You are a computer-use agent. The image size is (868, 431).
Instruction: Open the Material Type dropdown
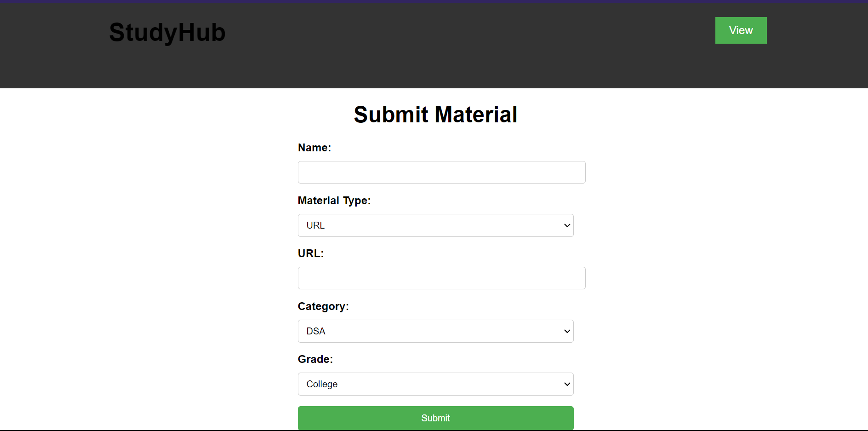pos(435,225)
